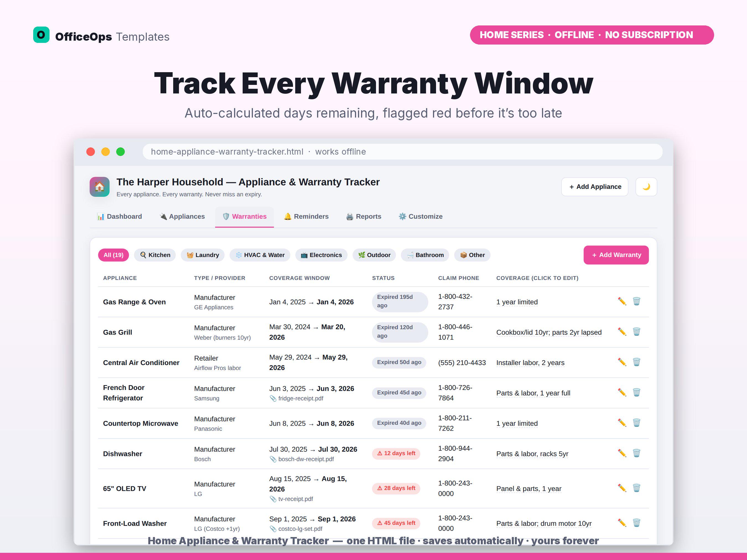
Task: Open the fridge-receipt.pdf attachment
Action: tap(296, 398)
